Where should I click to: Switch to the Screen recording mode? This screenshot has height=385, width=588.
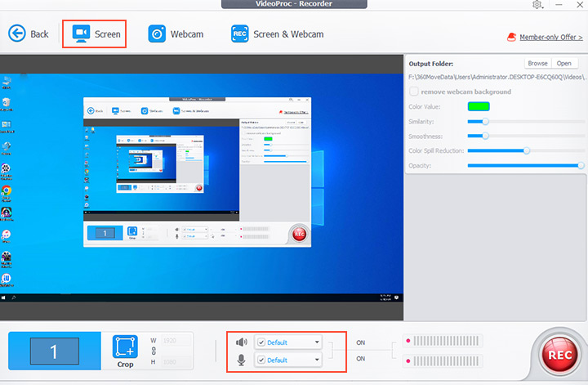click(x=96, y=34)
